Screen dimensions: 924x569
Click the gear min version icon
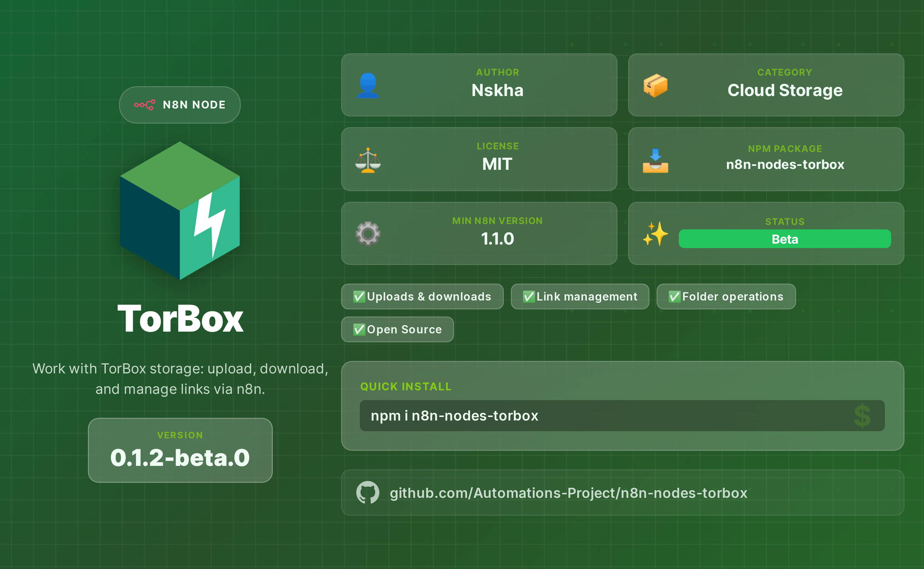(368, 234)
